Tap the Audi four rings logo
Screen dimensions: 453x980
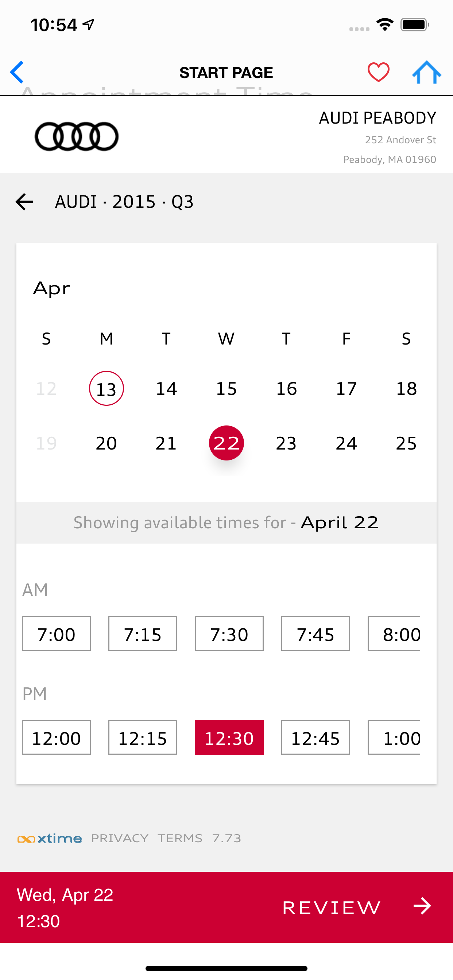click(77, 136)
